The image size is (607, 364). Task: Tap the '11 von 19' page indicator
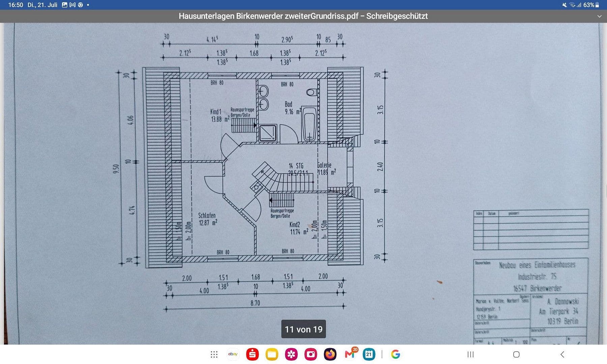pos(303,329)
